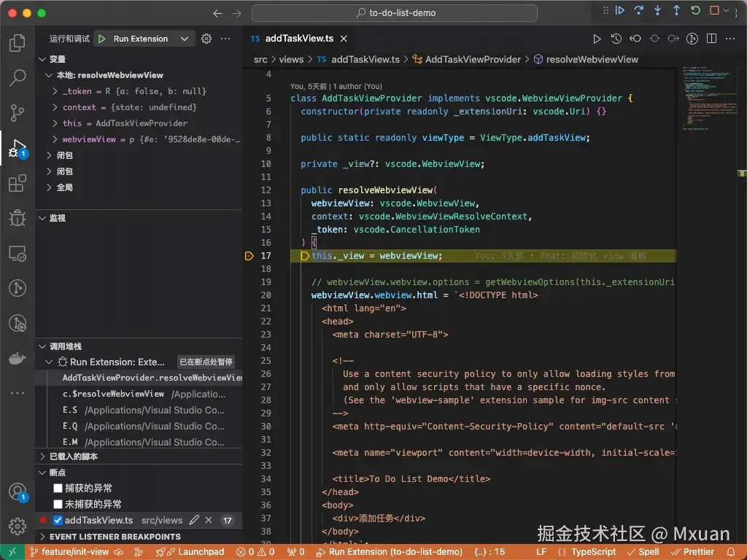Enable the 未捕获的异常 breakpoint checkbox
747x560 pixels.
click(x=58, y=505)
